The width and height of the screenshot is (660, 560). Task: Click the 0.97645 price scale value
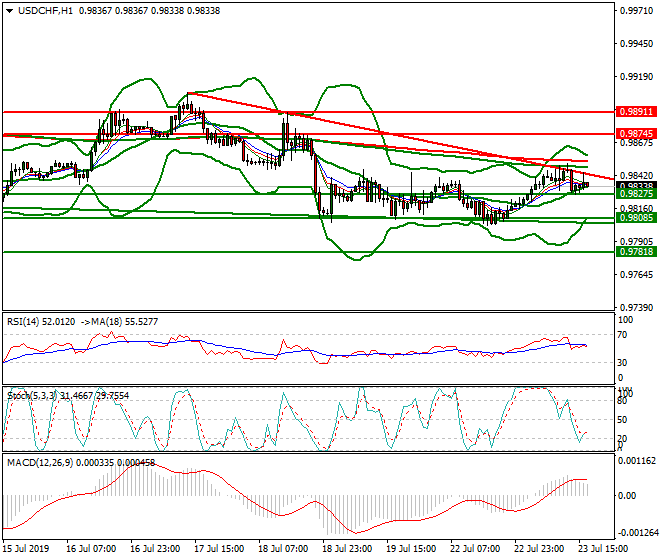pyautogui.click(x=636, y=275)
